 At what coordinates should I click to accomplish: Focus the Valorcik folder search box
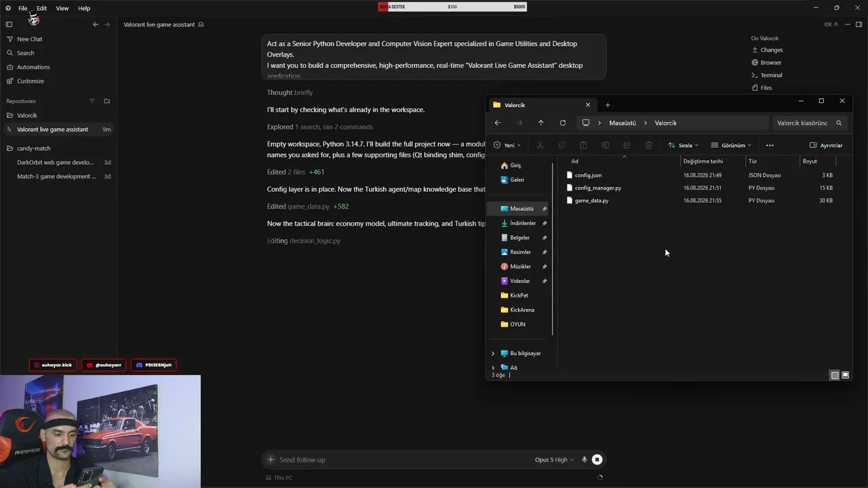click(810, 123)
